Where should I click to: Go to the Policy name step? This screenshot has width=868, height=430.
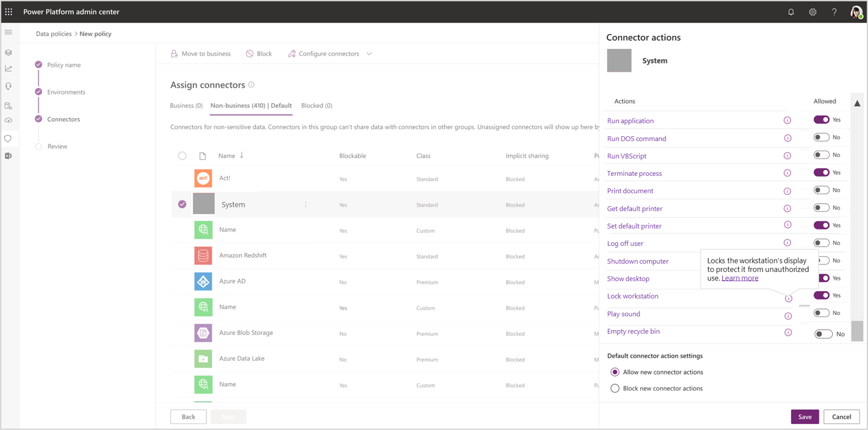click(64, 65)
